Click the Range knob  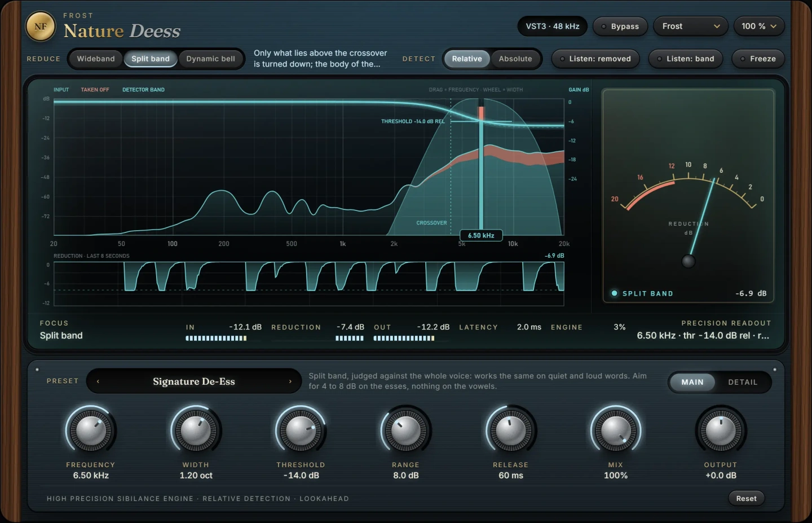405,431
